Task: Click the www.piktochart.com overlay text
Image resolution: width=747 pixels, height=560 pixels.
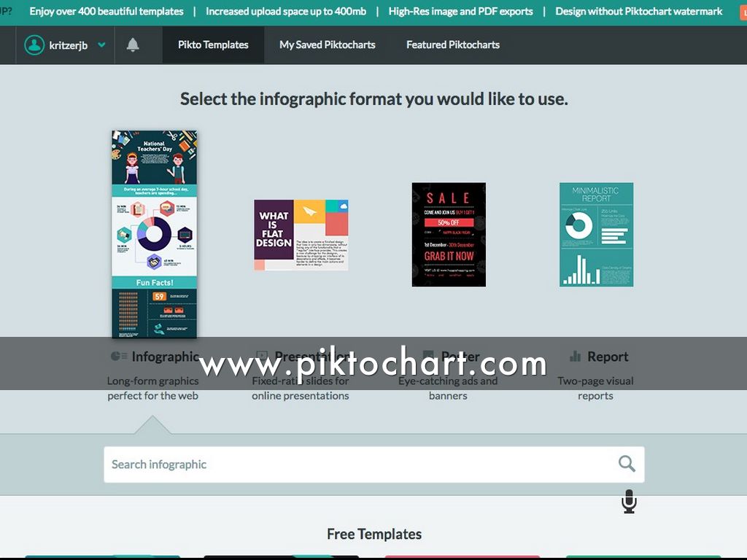Action: tap(373, 364)
